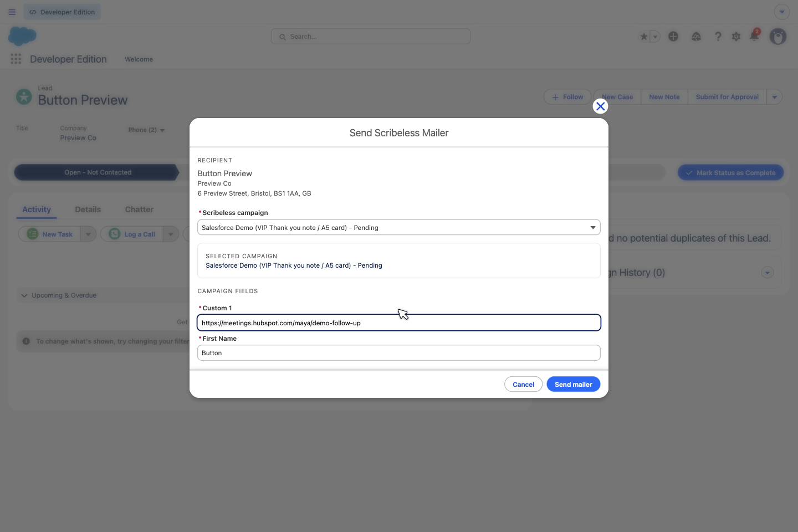The image size is (798, 532).
Task: Click the Custom 1 URL field
Action: (399, 323)
